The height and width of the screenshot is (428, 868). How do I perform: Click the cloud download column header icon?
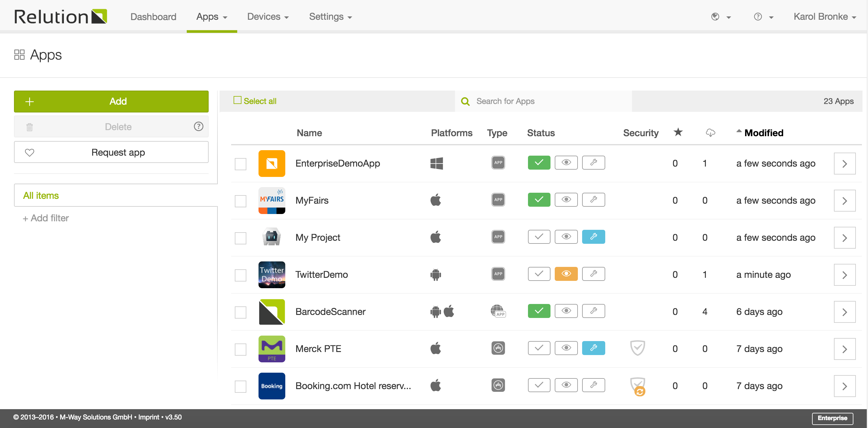pos(710,133)
